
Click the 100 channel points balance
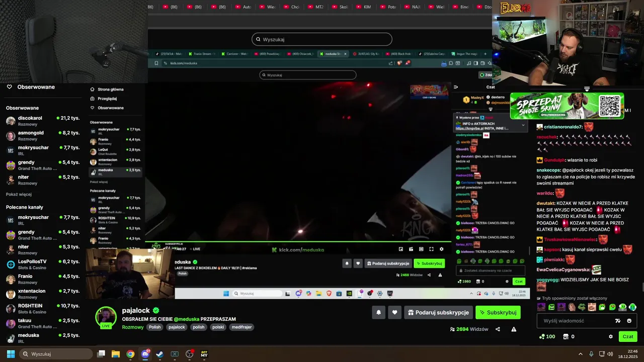pos(547,337)
